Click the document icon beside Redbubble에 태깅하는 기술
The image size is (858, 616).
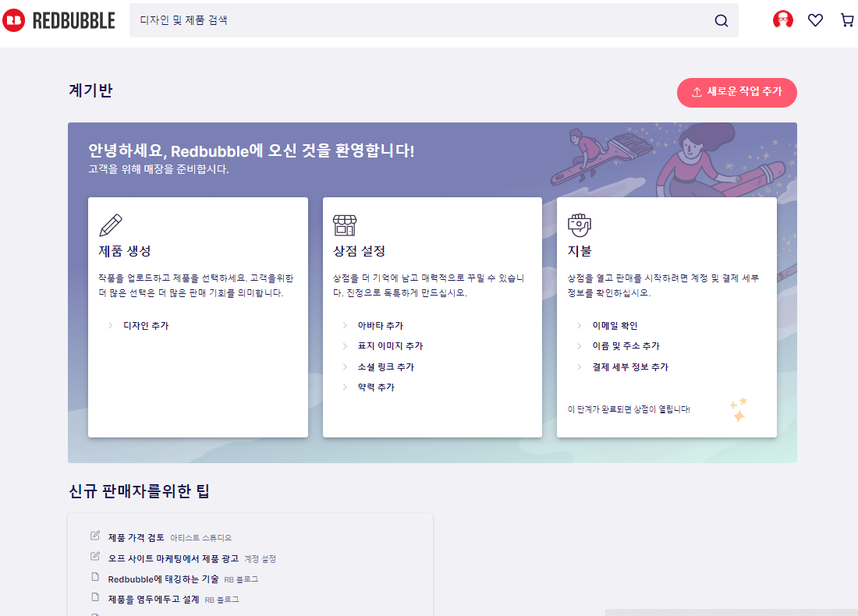[x=95, y=576]
